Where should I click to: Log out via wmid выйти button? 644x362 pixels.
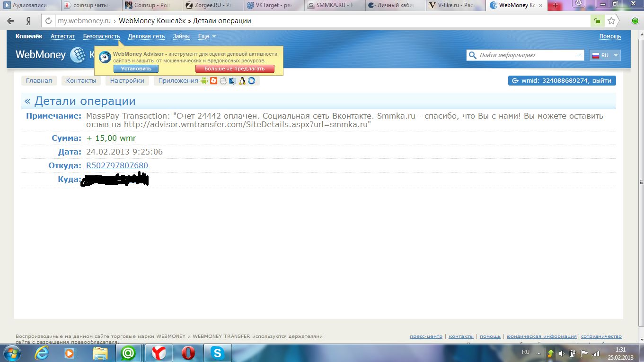click(562, 81)
